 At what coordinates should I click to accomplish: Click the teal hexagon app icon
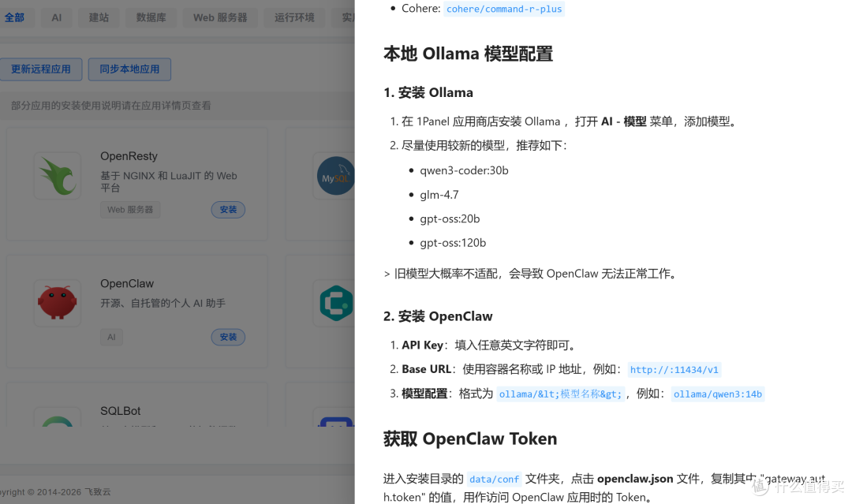pyautogui.click(x=336, y=303)
